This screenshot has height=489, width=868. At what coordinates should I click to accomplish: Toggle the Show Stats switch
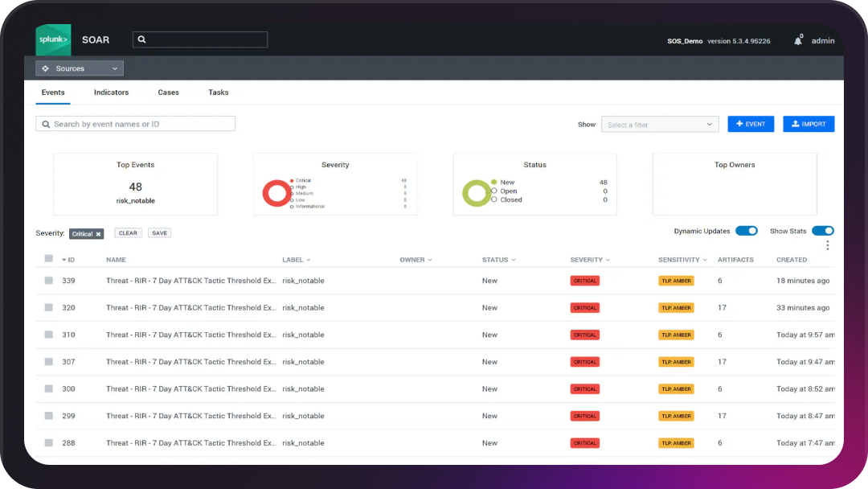(x=822, y=231)
